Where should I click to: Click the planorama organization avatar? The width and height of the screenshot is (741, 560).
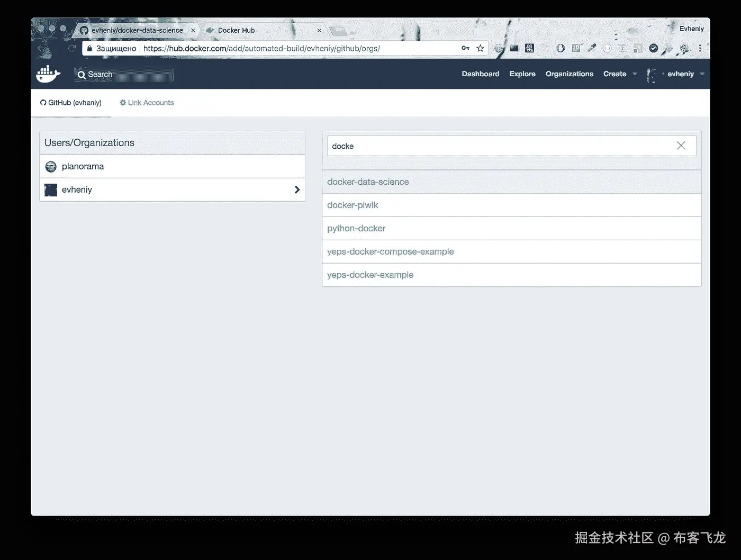pos(51,167)
